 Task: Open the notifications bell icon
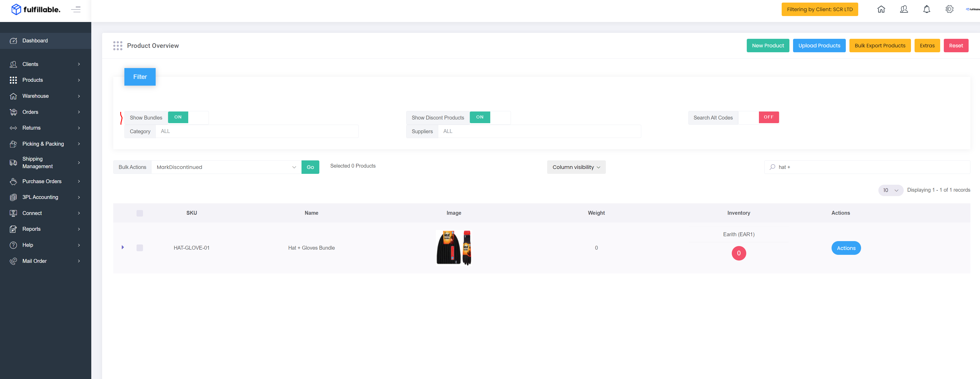tap(927, 9)
